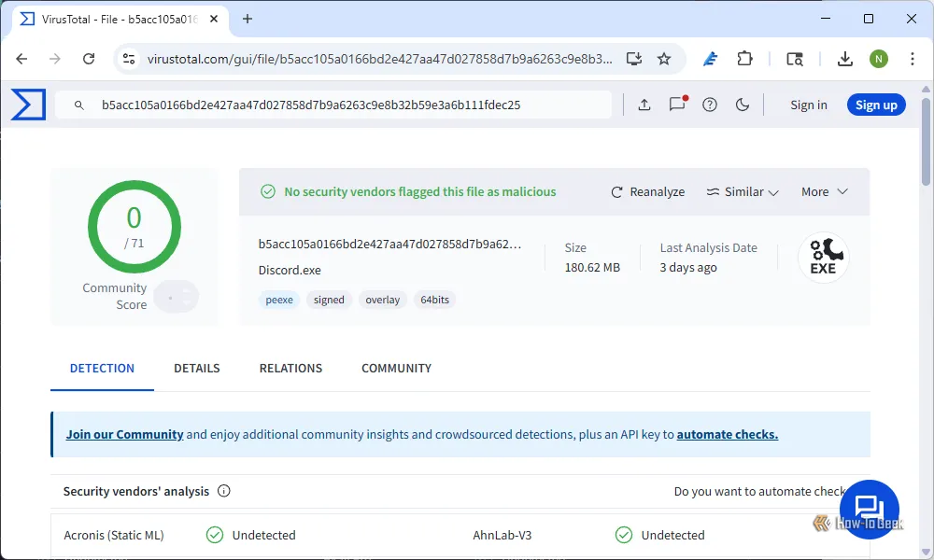The height and width of the screenshot is (560, 934).
Task: Click the info icon beside Security vendors' analysis
Action: click(x=224, y=491)
